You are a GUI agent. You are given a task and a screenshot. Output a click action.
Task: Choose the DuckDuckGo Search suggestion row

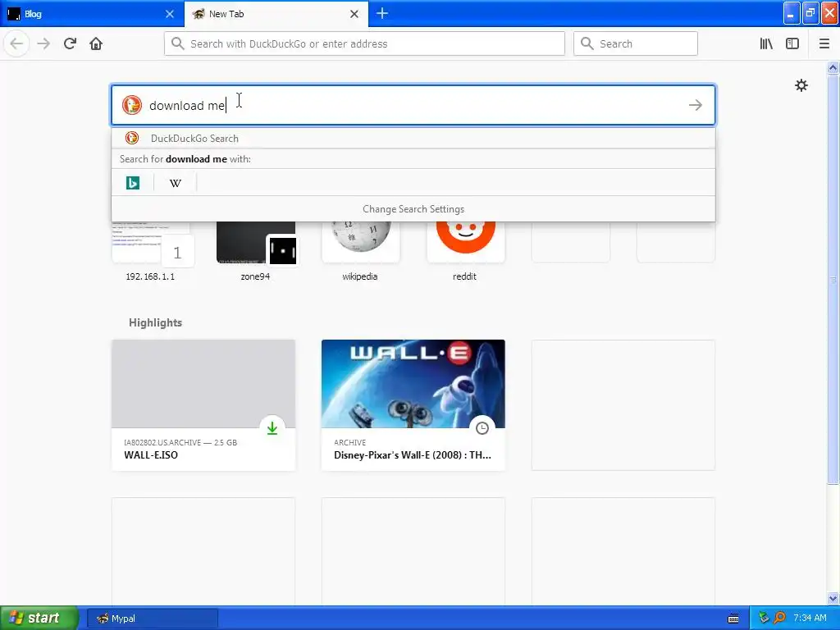point(413,138)
